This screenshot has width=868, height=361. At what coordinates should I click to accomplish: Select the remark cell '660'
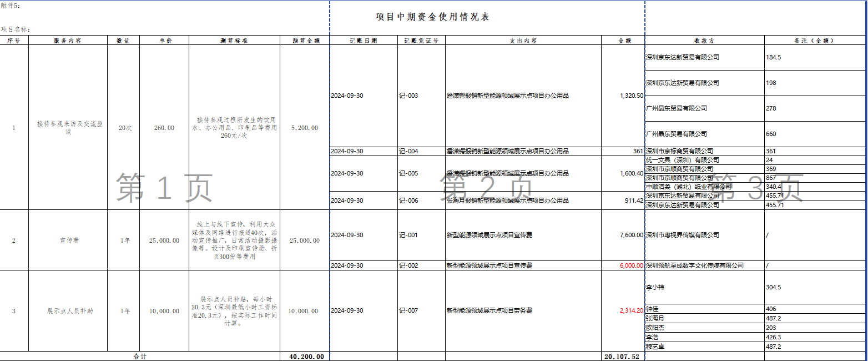[x=814, y=134]
